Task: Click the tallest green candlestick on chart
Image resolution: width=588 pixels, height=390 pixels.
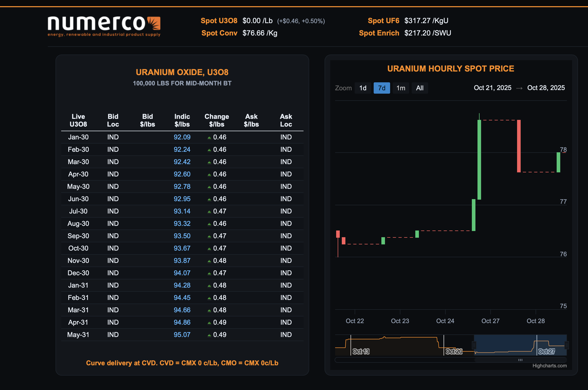Action: point(479,159)
